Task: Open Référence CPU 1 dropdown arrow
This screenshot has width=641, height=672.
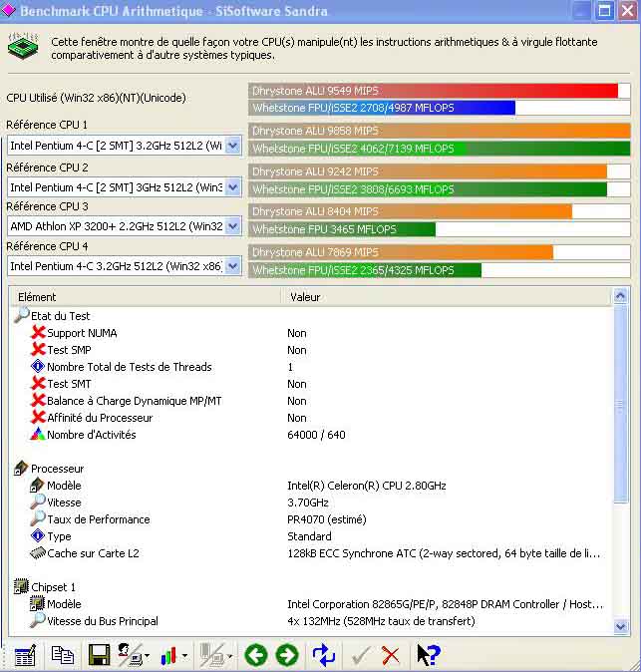Action: [x=232, y=146]
